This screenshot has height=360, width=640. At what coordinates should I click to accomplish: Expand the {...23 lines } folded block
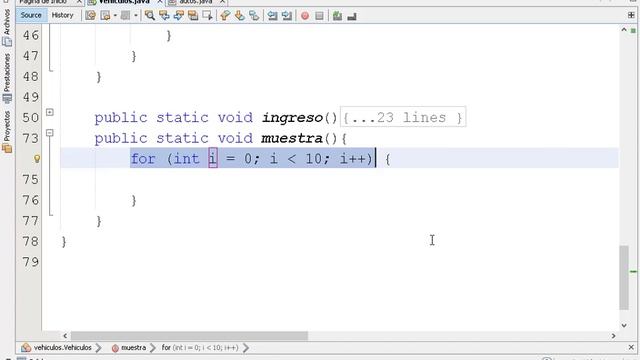pos(402,118)
